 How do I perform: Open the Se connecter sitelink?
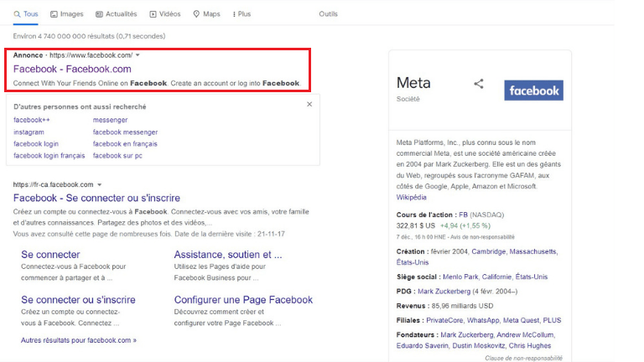(x=50, y=255)
